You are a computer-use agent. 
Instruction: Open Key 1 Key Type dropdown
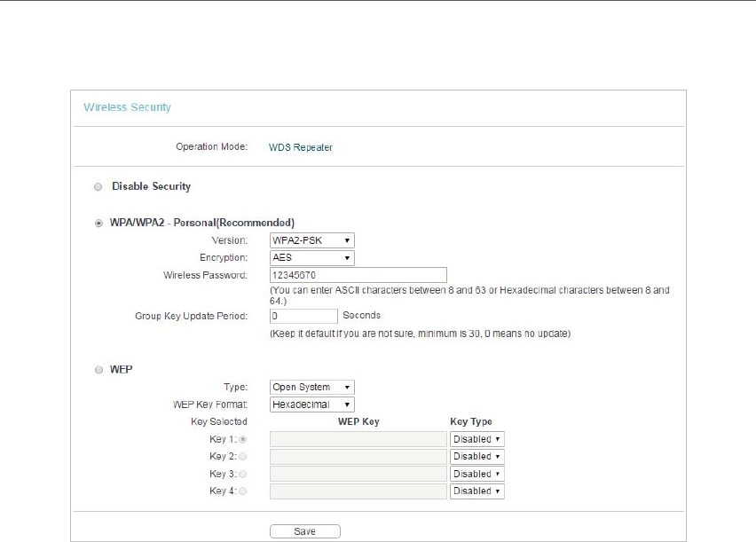point(476,439)
